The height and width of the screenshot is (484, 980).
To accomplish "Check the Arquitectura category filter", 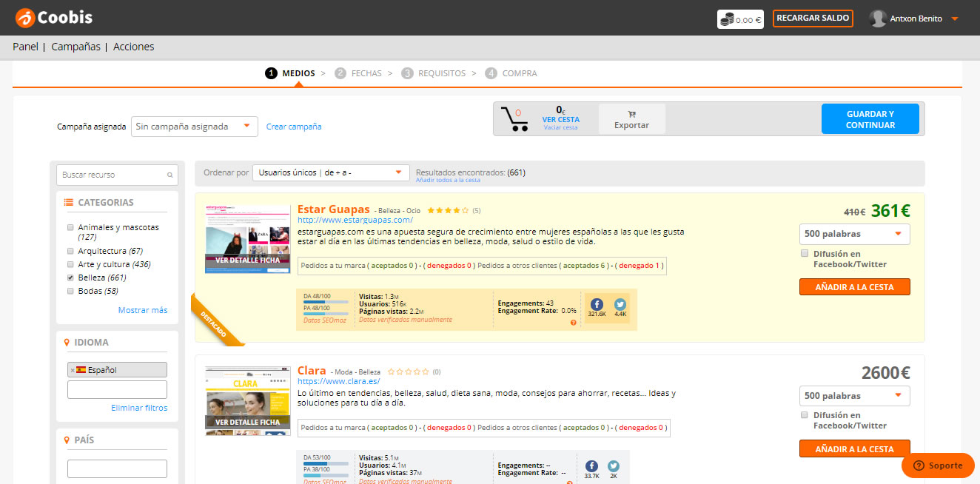I will pyautogui.click(x=70, y=250).
